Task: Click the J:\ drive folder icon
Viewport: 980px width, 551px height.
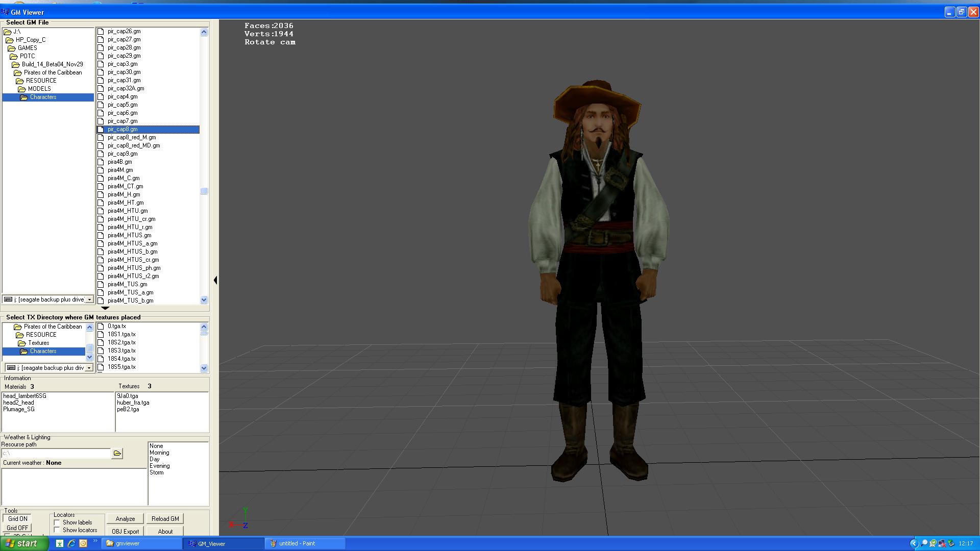Action: (x=8, y=32)
